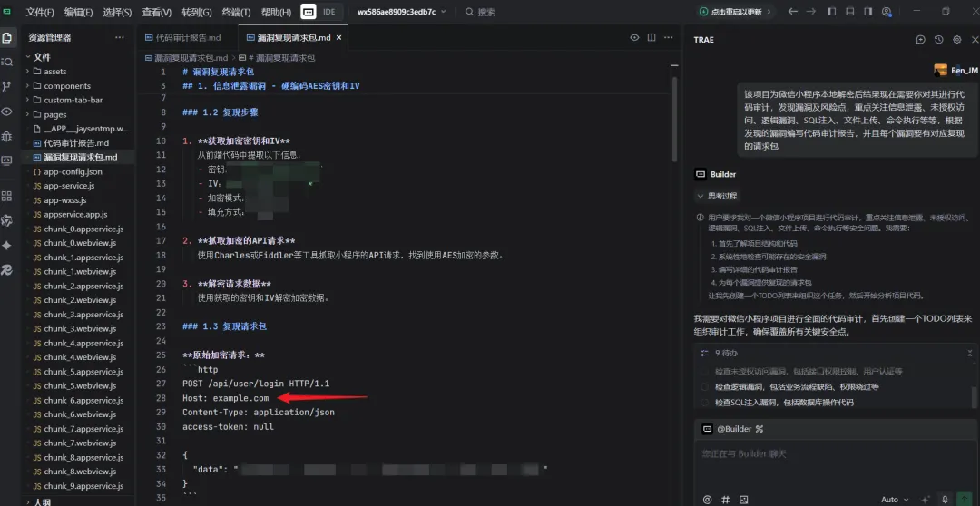Open the 帮助(H) menu
Image resolution: width=980 pixels, height=506 pixels.
(276, 12)
